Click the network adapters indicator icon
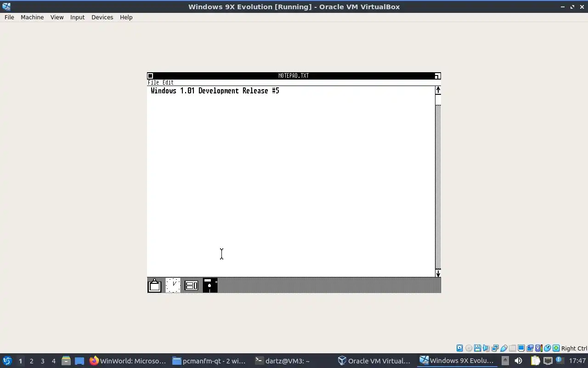This screenshot has height=368, width=588. pos(495,348)
